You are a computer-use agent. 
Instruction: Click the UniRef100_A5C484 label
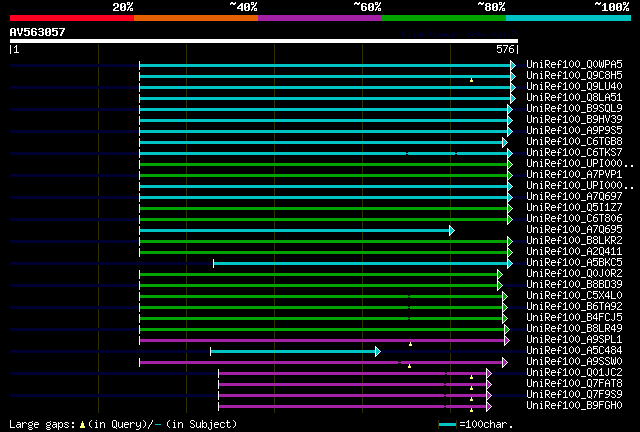click(x=574, y=351)
